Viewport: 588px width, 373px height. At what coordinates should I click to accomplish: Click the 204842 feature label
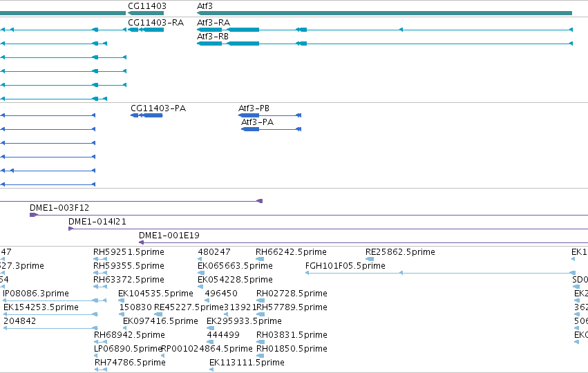19,321
